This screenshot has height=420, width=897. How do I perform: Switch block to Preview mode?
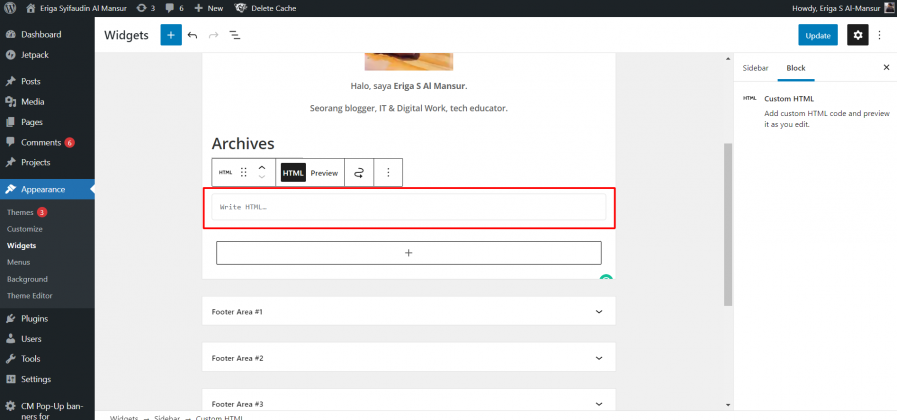324,173
